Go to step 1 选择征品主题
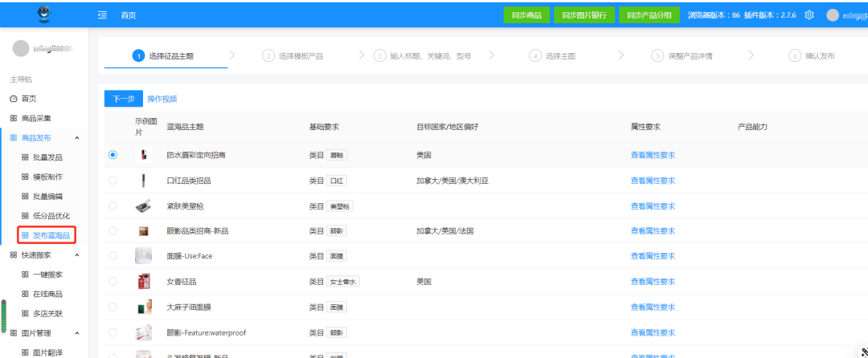 pyautogui.click(x=162, y=56)
